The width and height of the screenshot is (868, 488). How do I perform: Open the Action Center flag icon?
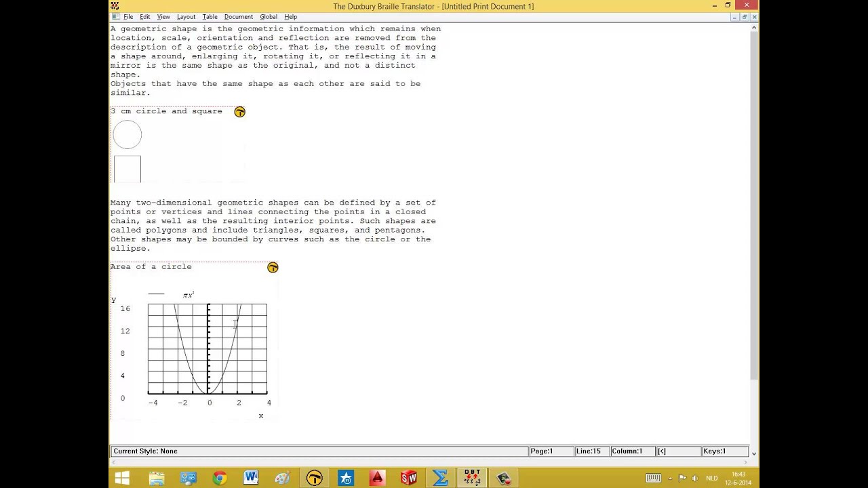point(682,478)
